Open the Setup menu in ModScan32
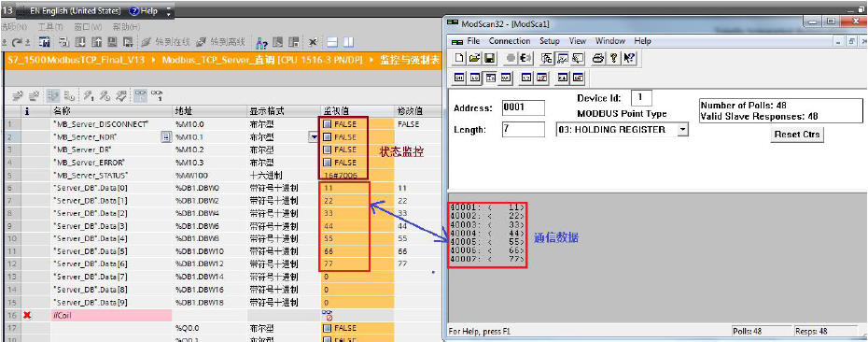 [x=550, y=41]
